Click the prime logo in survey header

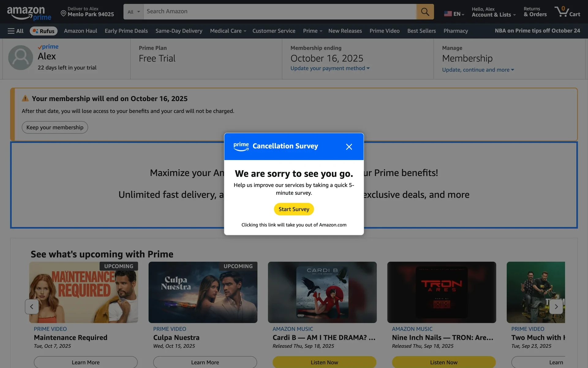tap(241, 146)
